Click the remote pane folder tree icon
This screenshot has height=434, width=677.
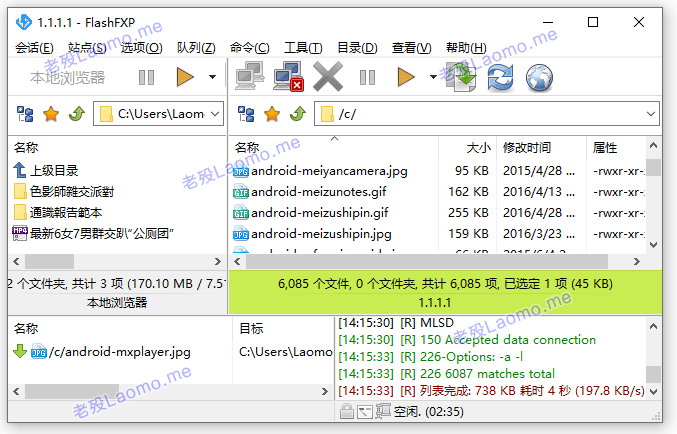tap(246, 114)
